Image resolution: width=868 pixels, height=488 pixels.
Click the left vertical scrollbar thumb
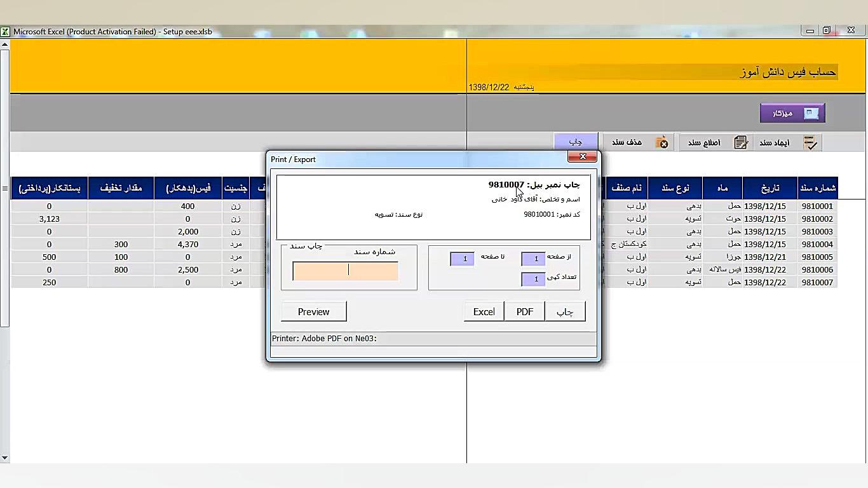[4, 188]
